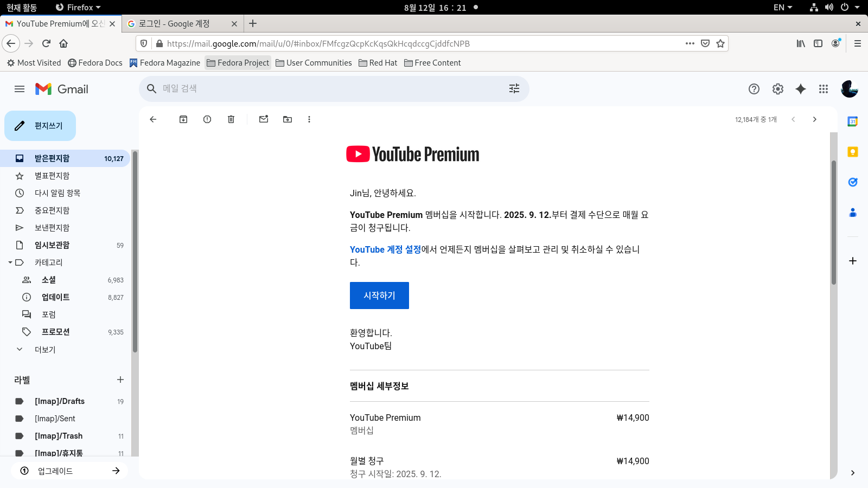Open Gmail settings gear
This screenshot has height=488, width=868.
[778, 89]
